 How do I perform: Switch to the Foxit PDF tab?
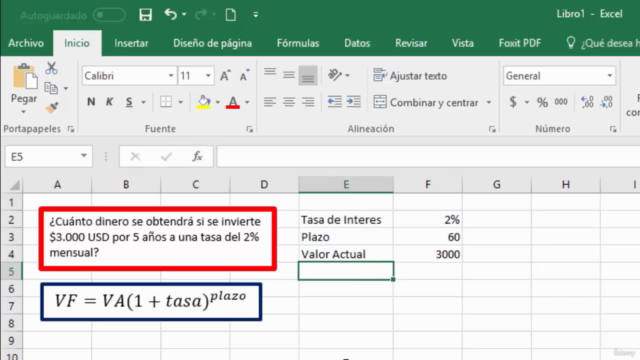point(520,43)
